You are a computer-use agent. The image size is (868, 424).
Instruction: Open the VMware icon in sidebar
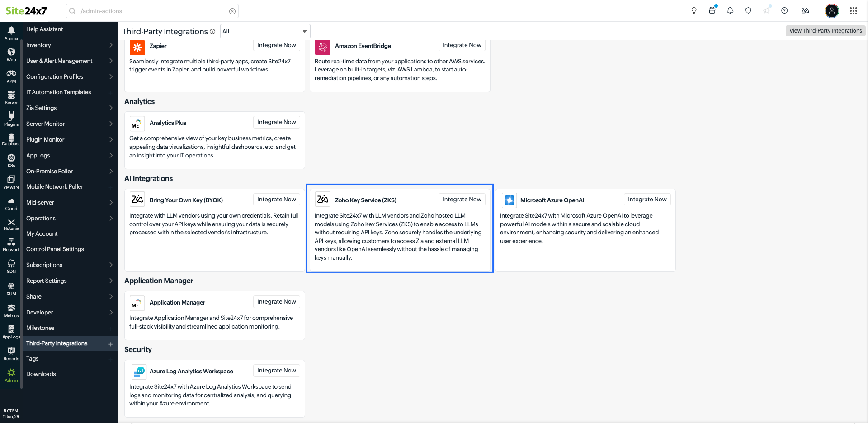point(11,182)
